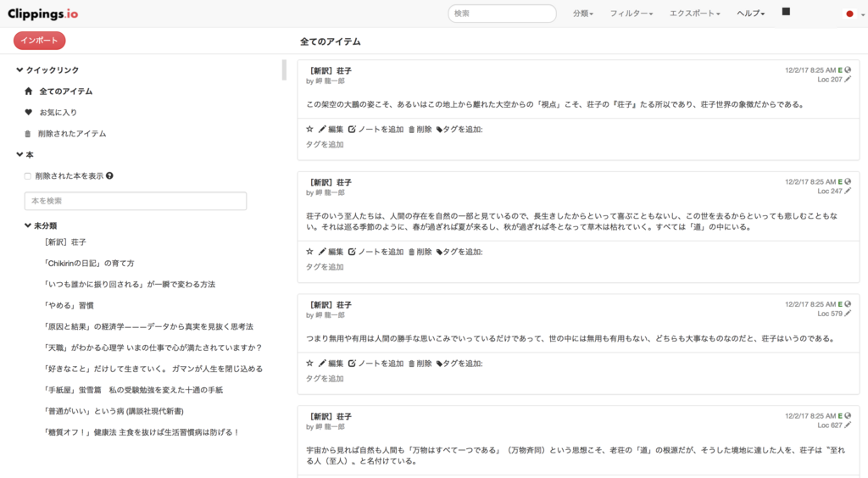Image resolution: width=868 pixels, height=478 pixels.
Task: Open the お気に入り favorites link
Action: tap(58, 113)
